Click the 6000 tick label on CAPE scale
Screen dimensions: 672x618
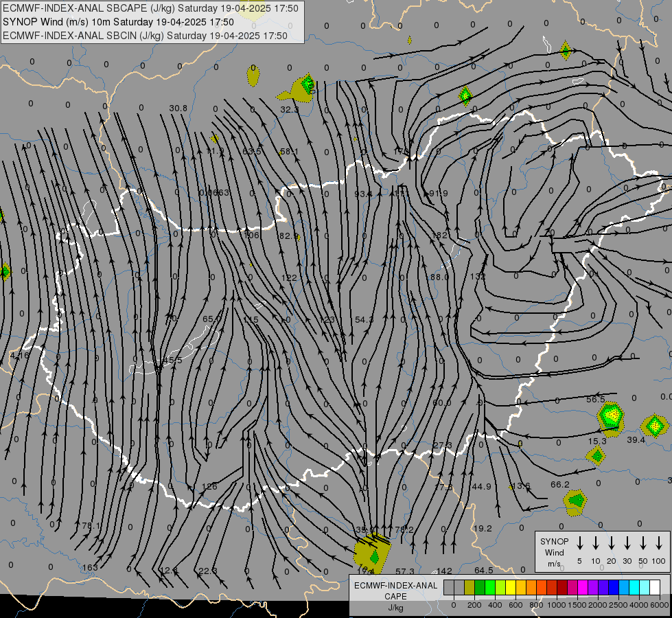[x=660, y=605]
